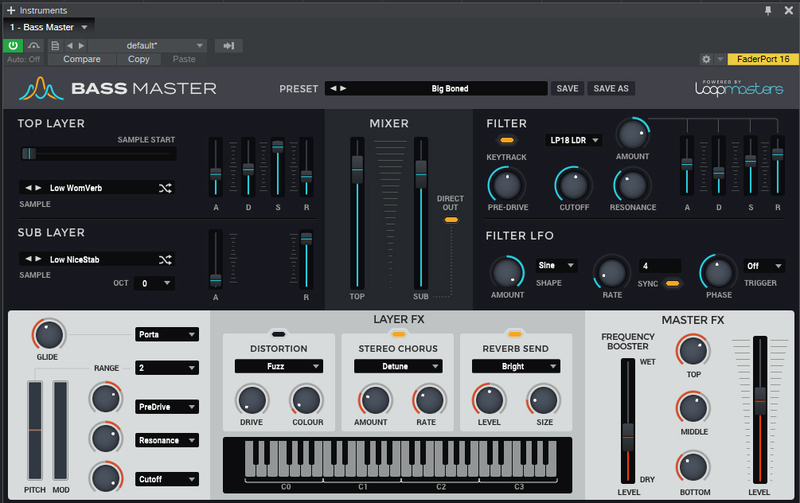Toggle the Filter Keytrack switch
800x503 pixels.
[508, 141]
